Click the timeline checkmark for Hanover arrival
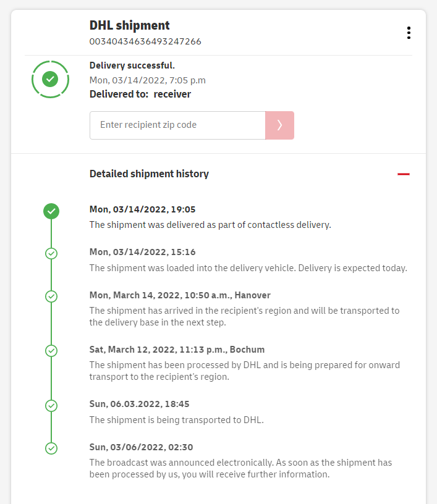Screen dimensions: 437x504 pyautogui.click(x=51, y=296)
